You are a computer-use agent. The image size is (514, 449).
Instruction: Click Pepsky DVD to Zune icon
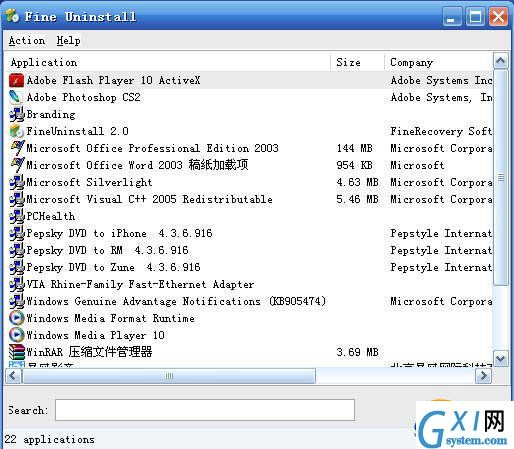click(x=16, y=267)
